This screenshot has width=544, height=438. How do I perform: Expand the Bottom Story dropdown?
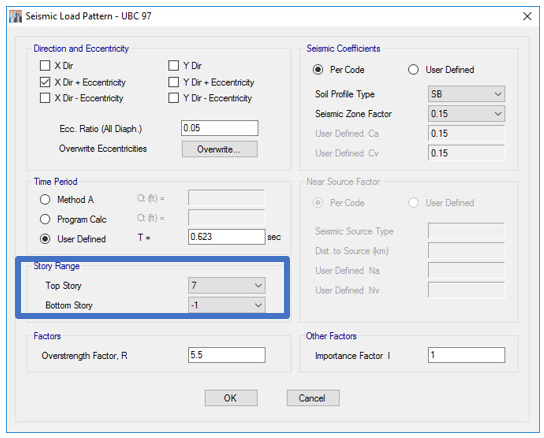click(227, 305)
